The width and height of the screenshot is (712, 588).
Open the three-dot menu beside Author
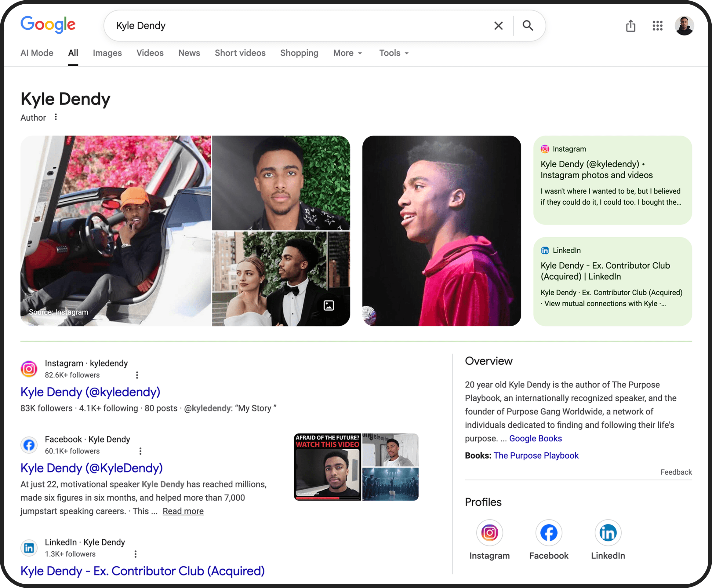(x=56, y=117)
